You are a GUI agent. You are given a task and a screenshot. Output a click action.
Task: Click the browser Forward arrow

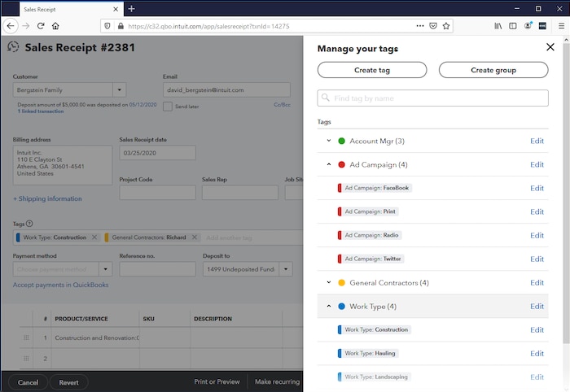(x=26, y=26)
